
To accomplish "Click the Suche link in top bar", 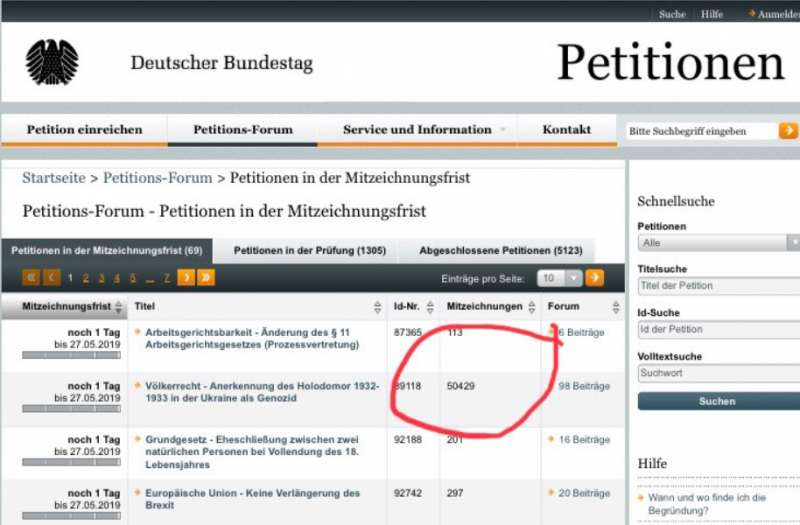I will pos(672,14).
